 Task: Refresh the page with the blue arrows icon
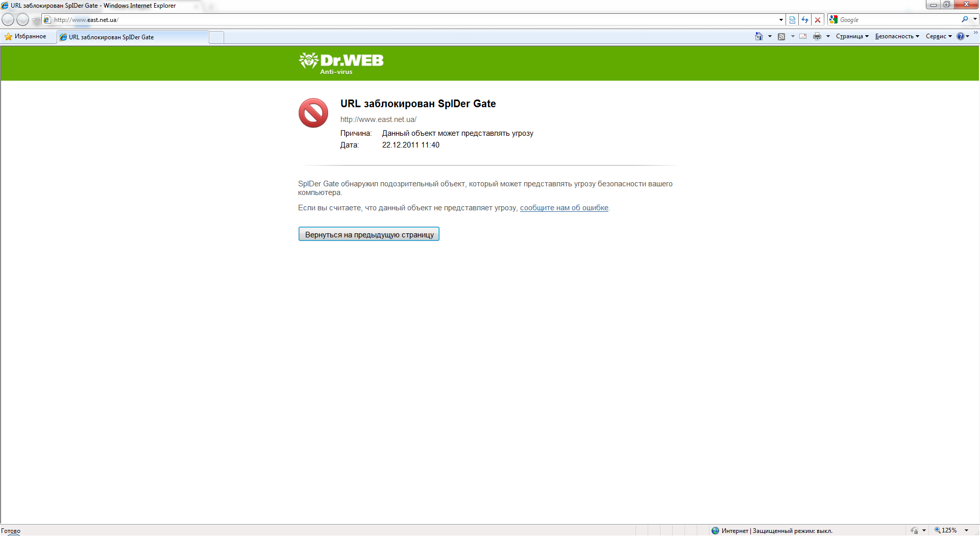tap(805, 20)
